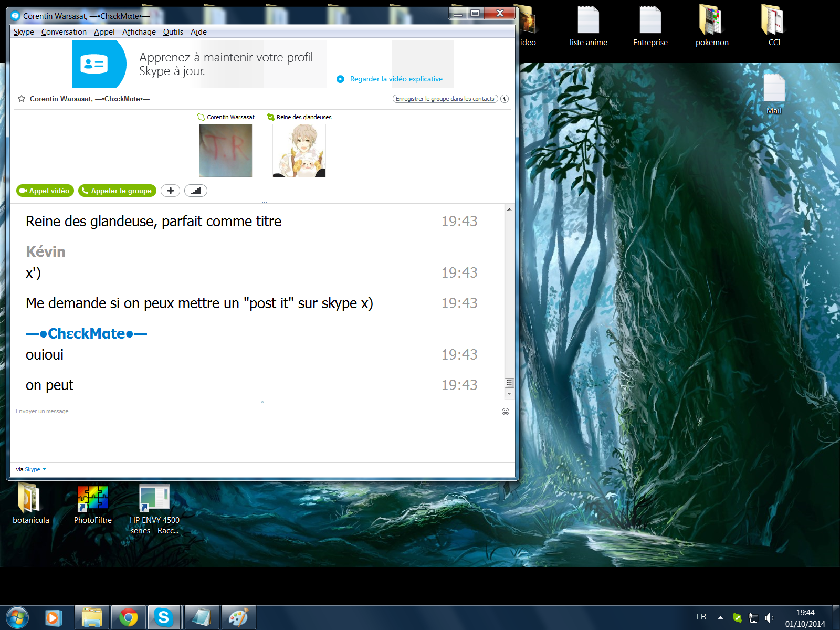Image resolution: width=840 pixels, height=630 pixels.
Task: Open the Appel menu
Action: pyautogui.click(x=104, y=32)
